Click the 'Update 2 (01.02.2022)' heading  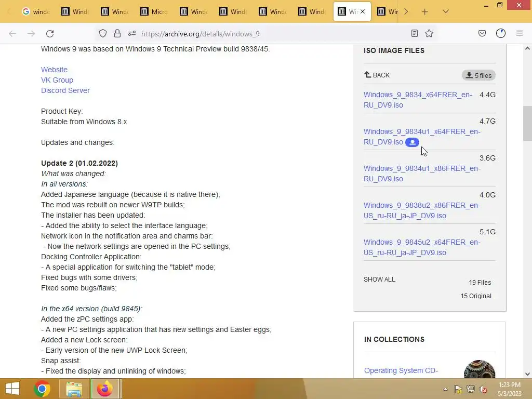click(79, 163)
